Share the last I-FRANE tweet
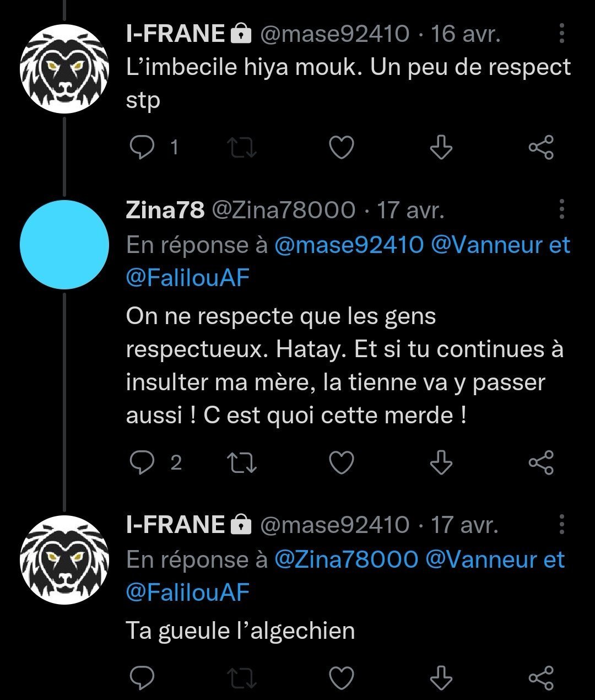595x700 pixels. point(540,677)
